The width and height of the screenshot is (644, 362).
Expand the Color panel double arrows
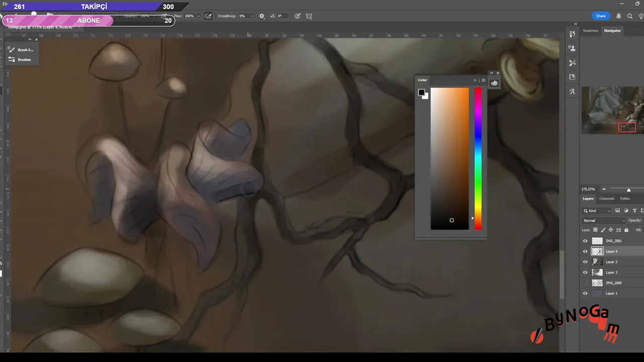[x=474, y=80]
